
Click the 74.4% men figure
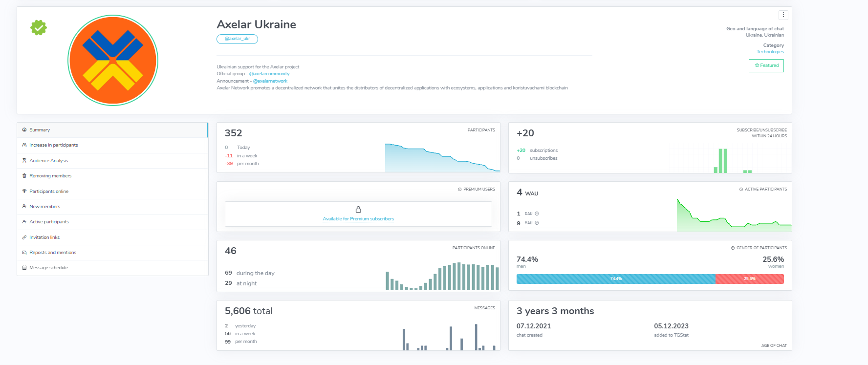[527, 259]
